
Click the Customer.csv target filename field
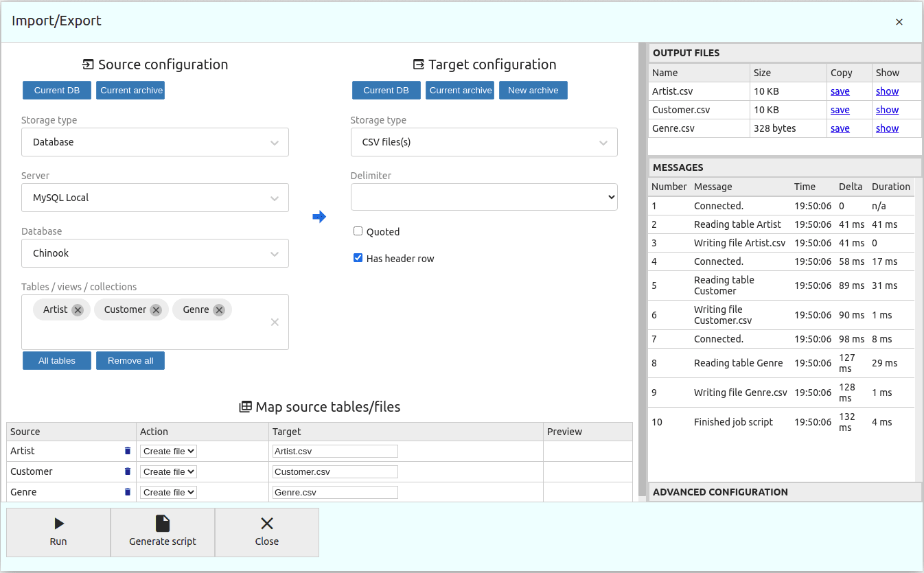tap(335, 471)
